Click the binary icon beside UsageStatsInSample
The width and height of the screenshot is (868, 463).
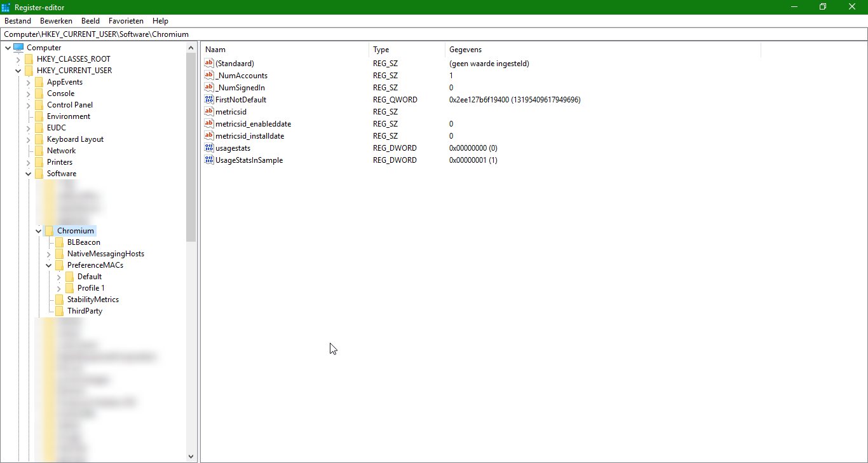pos(208,160)
